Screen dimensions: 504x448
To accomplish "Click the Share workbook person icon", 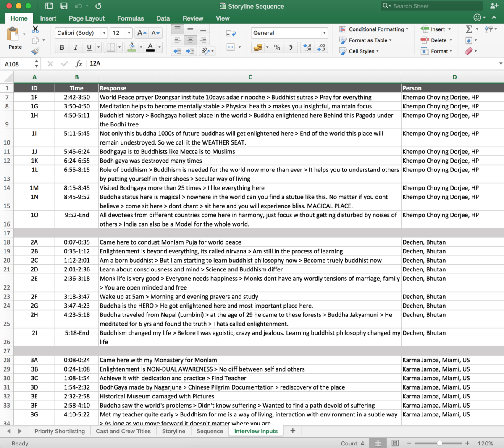I will tap(494, 6).
